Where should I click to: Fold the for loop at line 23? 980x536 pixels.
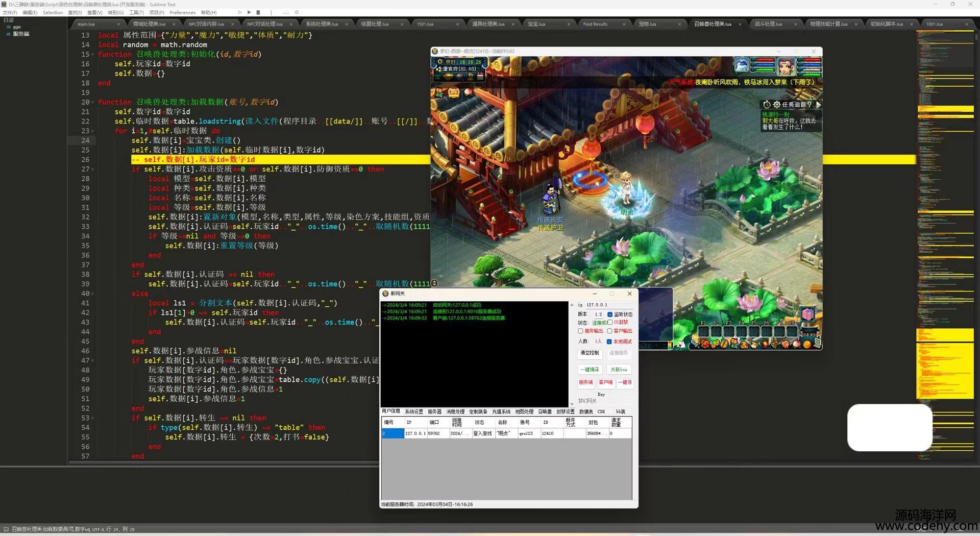pyautogui.click(x=93, y=131)
